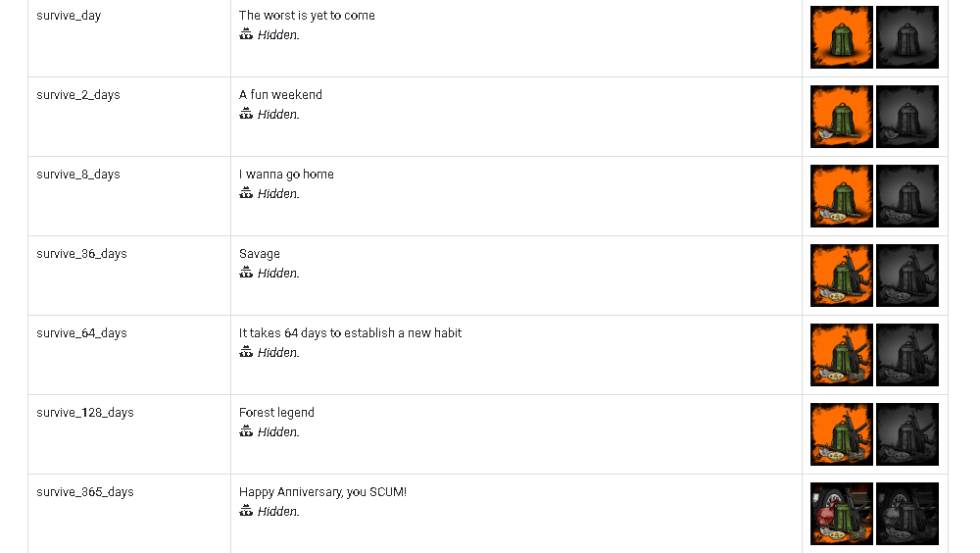Open the orange survive_128_days achievement icon
This screenshot has width=980, height=553.
(x=841, y=434)
